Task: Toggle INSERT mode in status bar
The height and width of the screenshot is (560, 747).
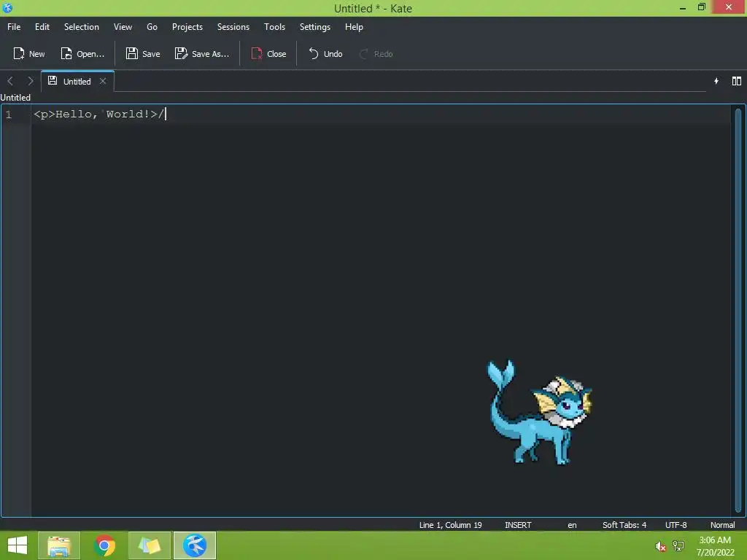Action: (x=518, y=525)
